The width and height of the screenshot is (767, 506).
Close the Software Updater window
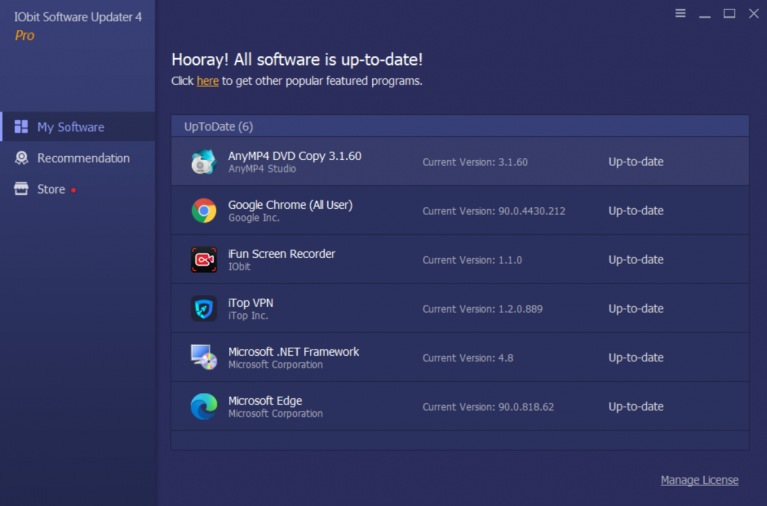click(754, 13)
